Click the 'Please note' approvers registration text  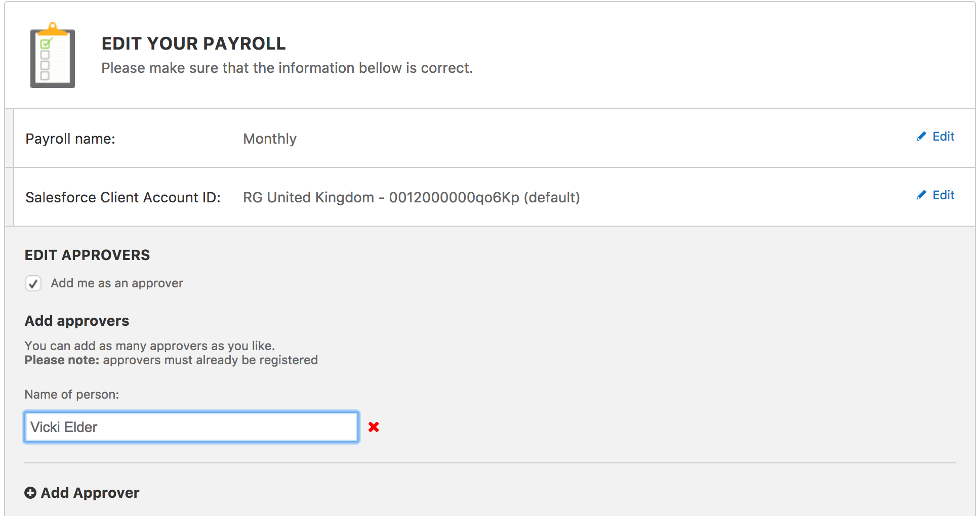tap(171, 360)
